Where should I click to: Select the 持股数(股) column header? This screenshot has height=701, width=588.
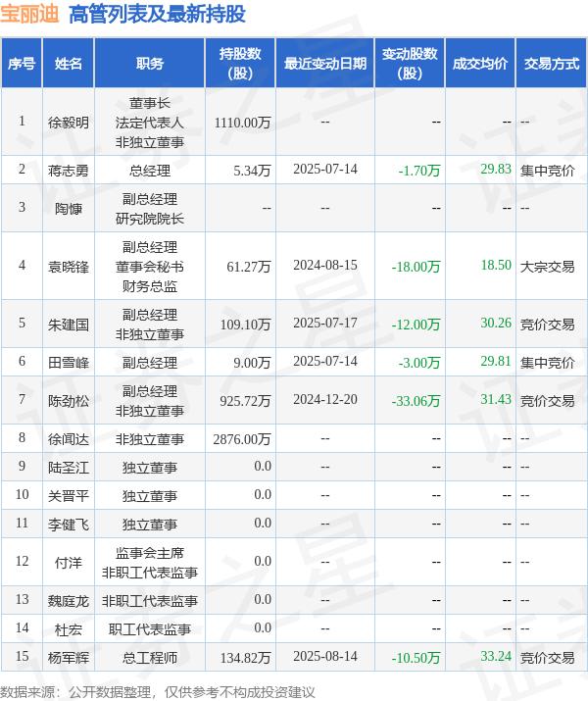click(240, 63)
